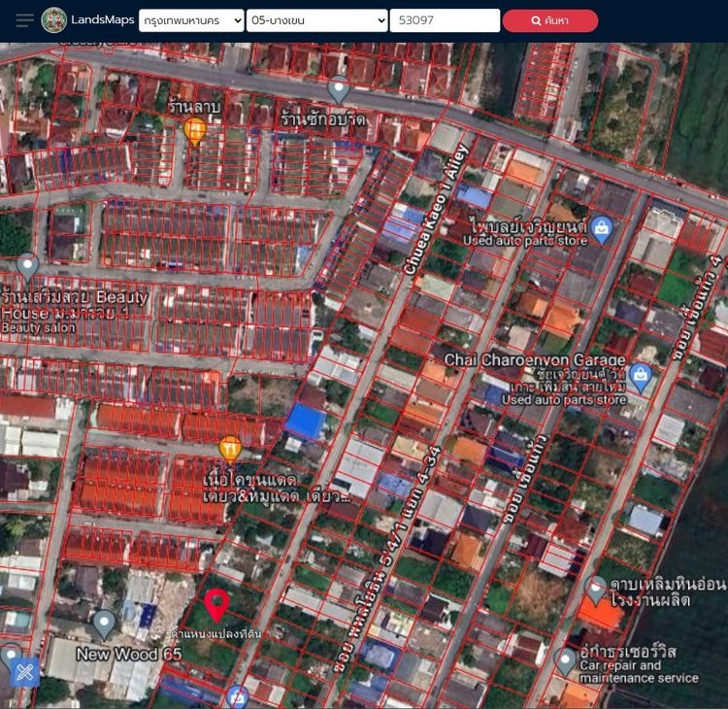Viewport: 728px width, 709px height.
Task: Click the gray pin for ร้านซักอบรีด laundry
Action: [x=338, y=89]
